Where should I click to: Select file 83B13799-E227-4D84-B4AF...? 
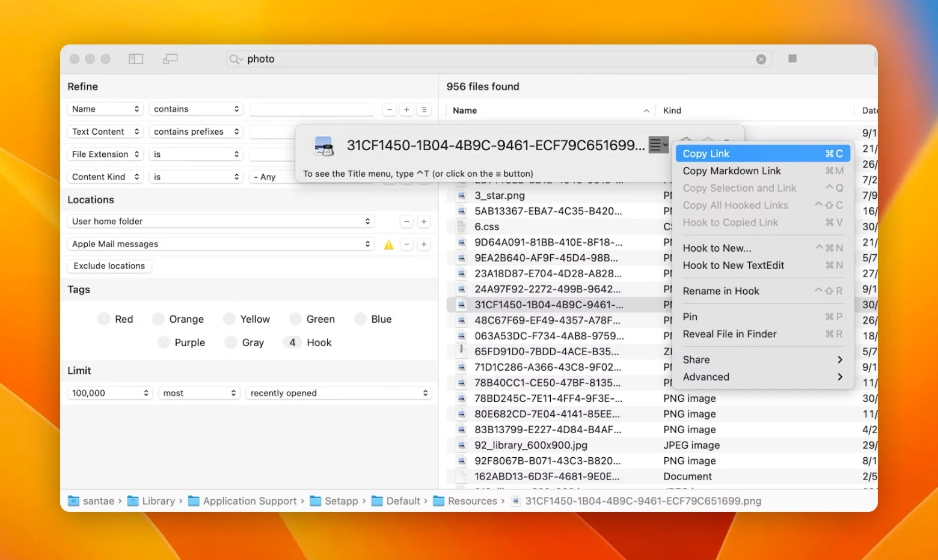coord(548,430)
